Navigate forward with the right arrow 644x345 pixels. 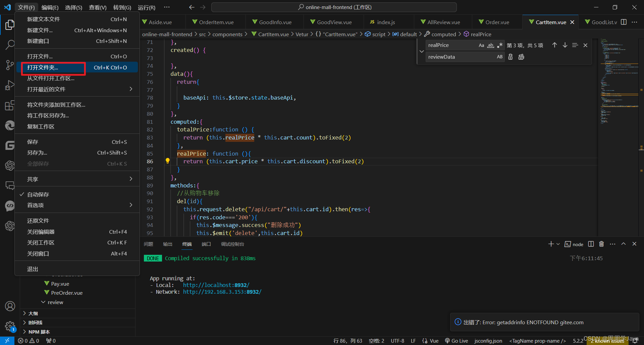pos(203,7)
